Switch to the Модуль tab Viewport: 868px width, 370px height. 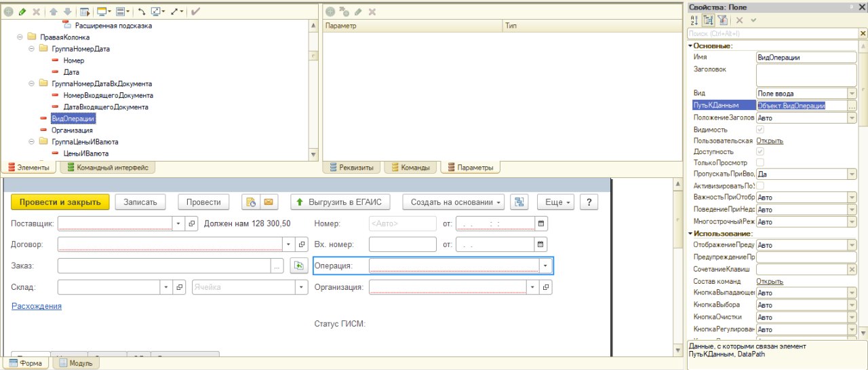point(76,363)
